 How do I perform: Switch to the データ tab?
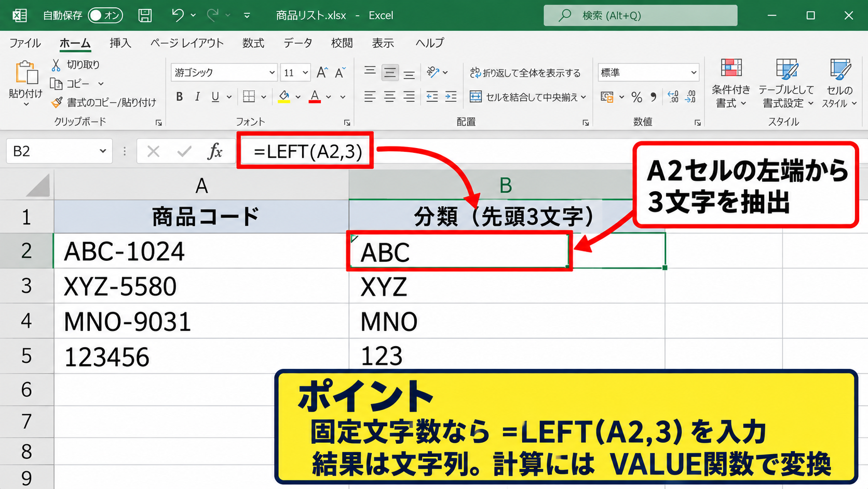(298, 43)
